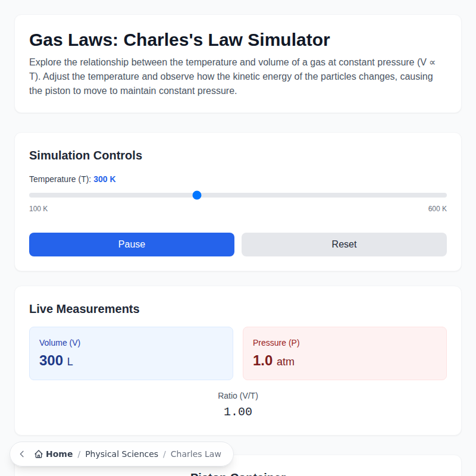Click the Simulation Controls heading
The height and width of the screenshot is (476, 476).
(x=86, y=155)
